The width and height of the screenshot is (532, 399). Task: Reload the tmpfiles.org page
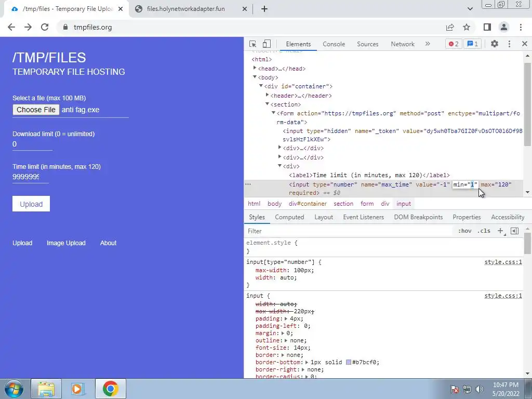[45, 27]
